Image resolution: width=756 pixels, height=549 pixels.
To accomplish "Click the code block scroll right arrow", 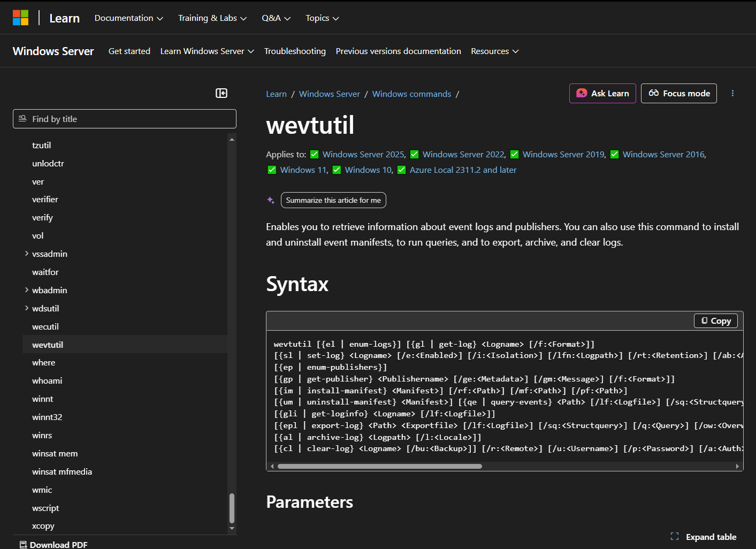I will (737, 466).
